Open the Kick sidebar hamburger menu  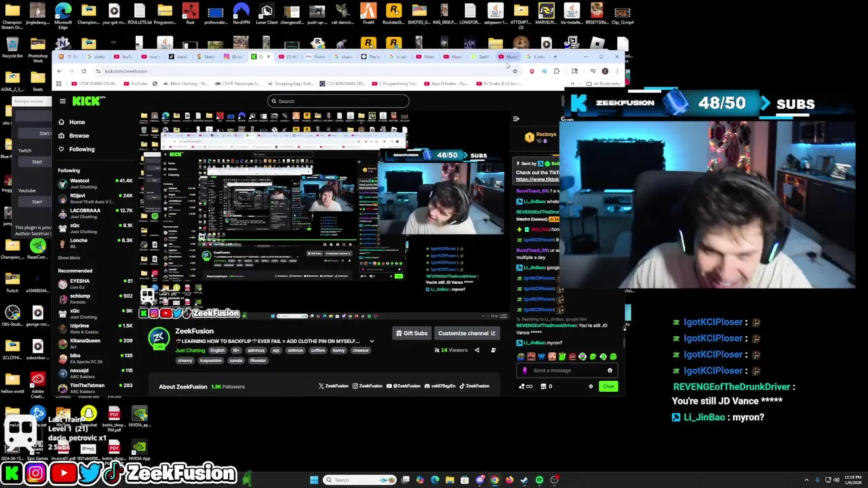pos(62,101)
